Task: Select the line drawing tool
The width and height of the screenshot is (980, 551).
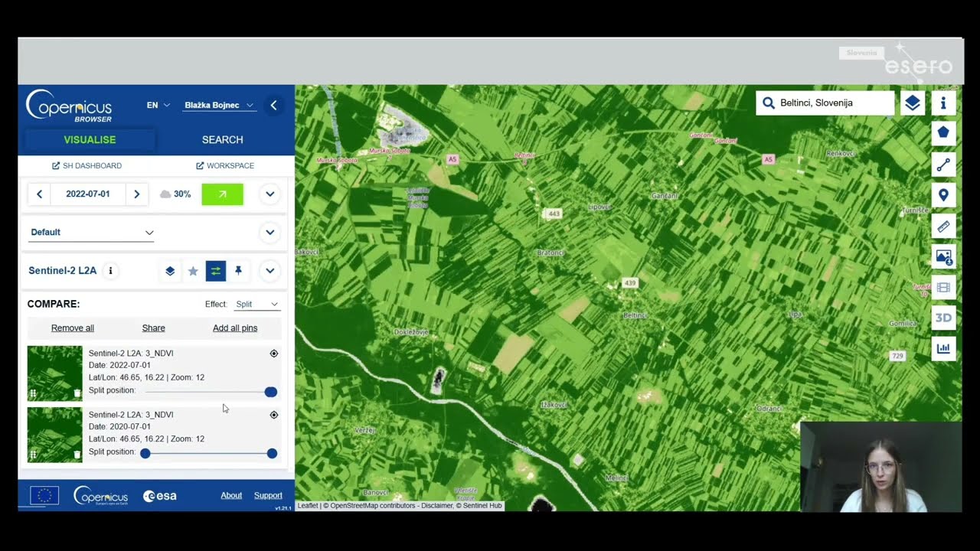Action: click(x=943, y=164)
